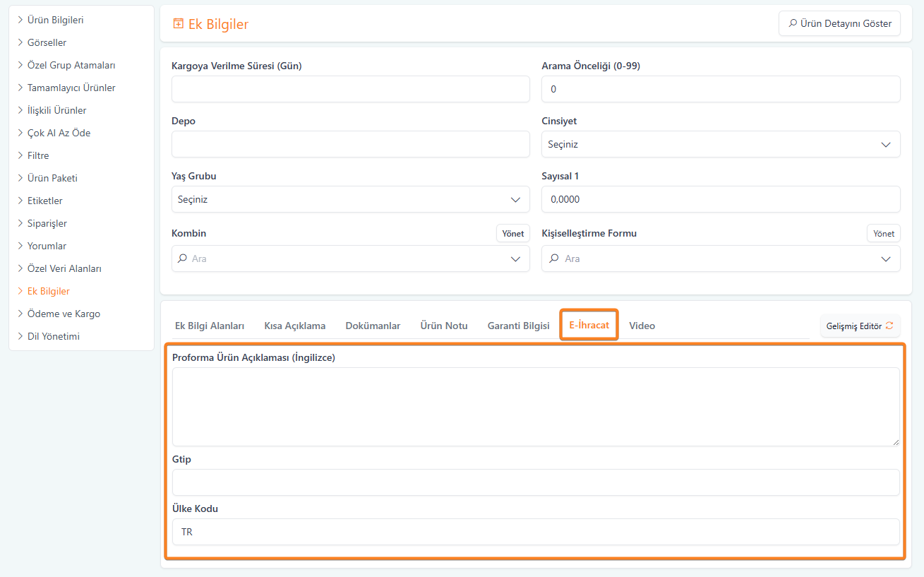Click the Ek Bilgiler header plus icon

[178, 24]
